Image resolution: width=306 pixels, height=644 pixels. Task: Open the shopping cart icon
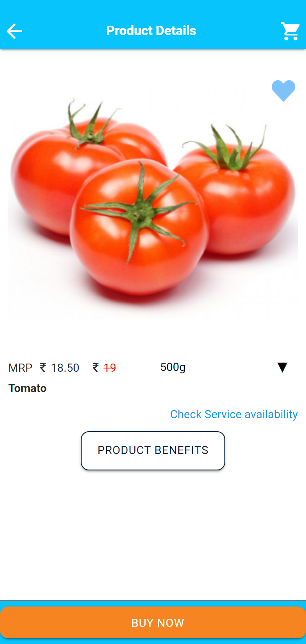[290, 31]
